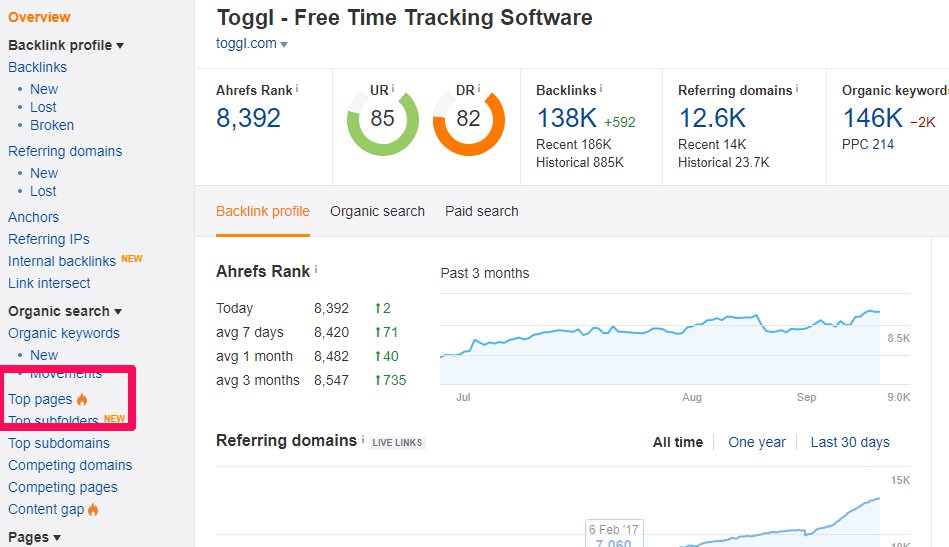Image resolution: width=949 pixels, height=547 pixels.
Task: Open the Referring IPs report
Action: [x=48, y=239]
